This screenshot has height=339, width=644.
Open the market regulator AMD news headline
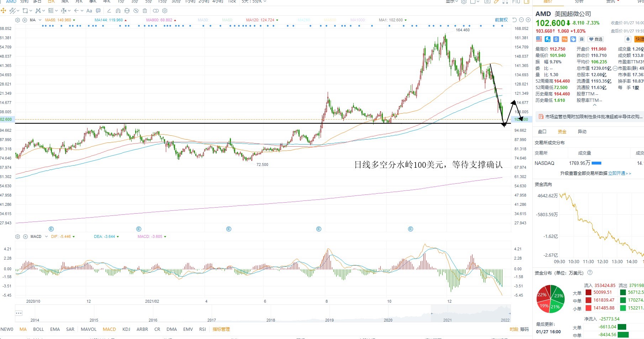pyautogui.click(x=591, y=116)
